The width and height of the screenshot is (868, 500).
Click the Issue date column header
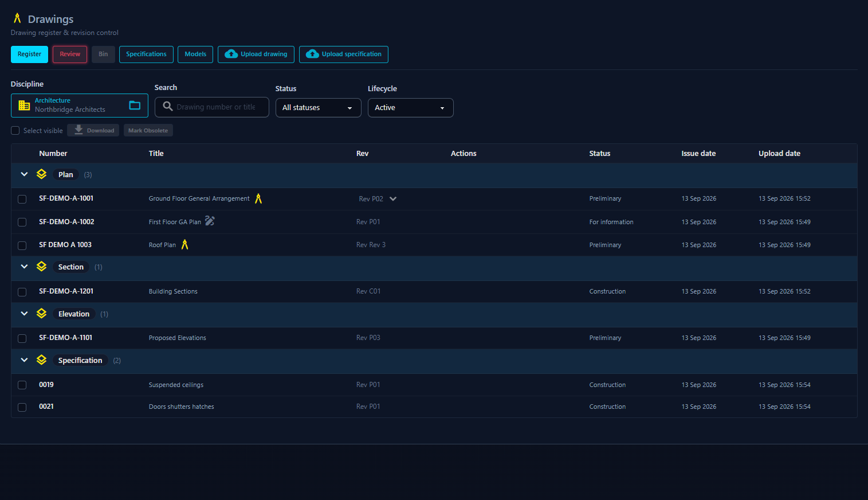click(x=698, y=154)
